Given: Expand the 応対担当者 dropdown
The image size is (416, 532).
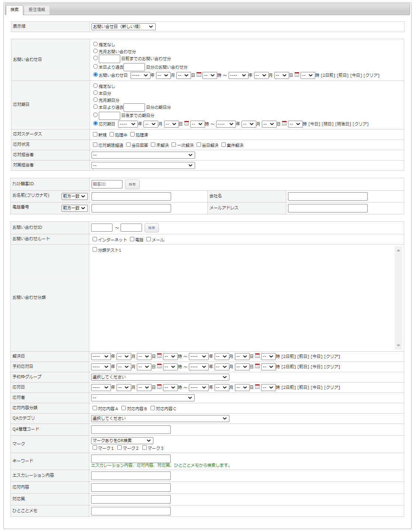Looking at the screenshot, I should 143,155.
